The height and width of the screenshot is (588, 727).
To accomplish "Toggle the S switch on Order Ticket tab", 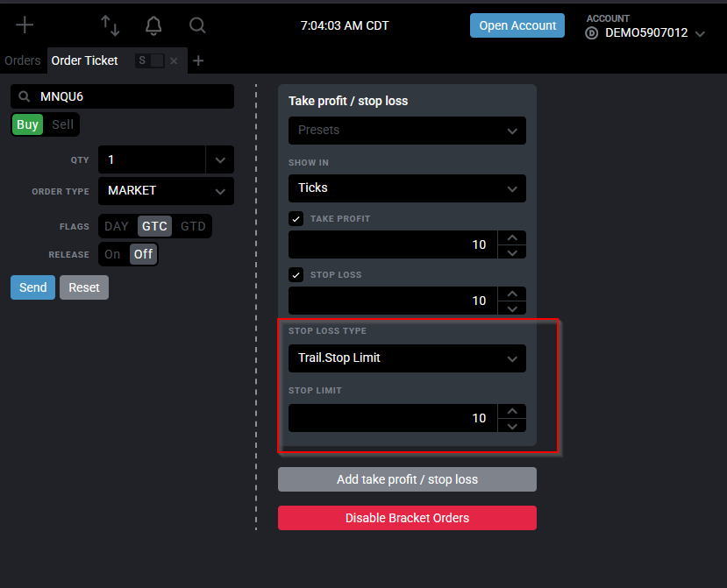I will pyautogui.click(x=150, y=60).
